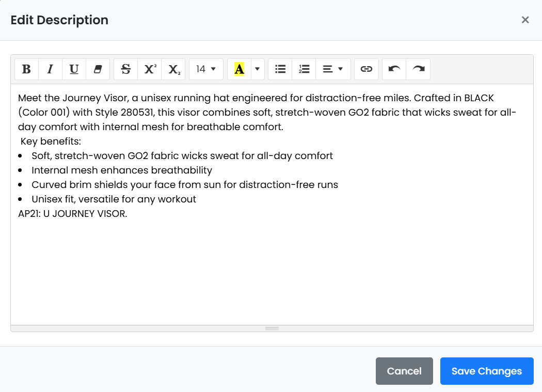Image resolution: width=542 pixels, height=392 pixels.
Task: Click the eraser clear formatting icon
Action: pyautogui.click(x=98, y=69)
